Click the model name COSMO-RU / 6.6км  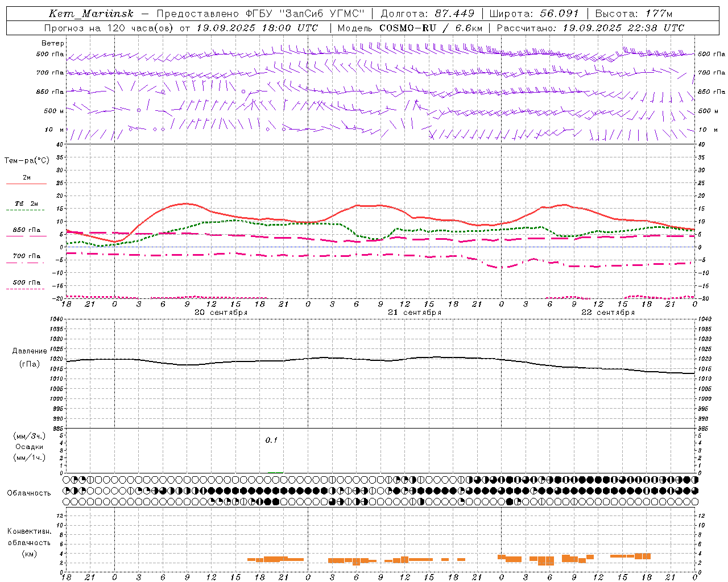[x=431, y=28]
